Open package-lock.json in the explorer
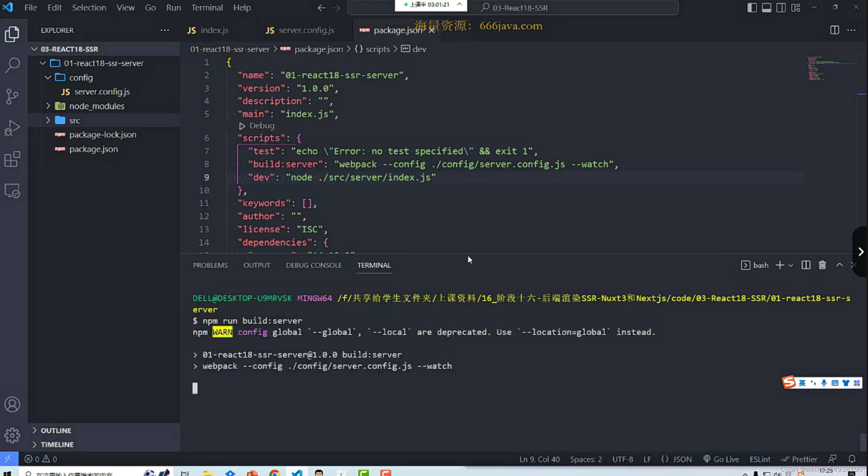 tap(103, 135)
